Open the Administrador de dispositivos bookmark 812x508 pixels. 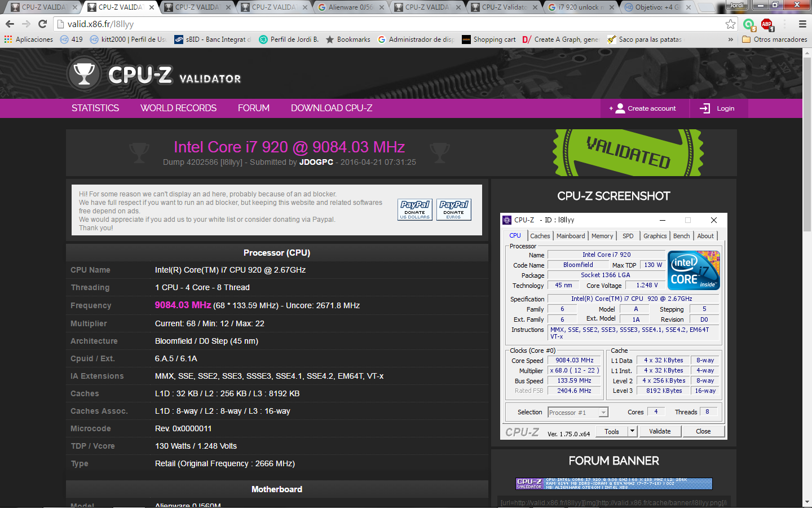pos(416,40)
